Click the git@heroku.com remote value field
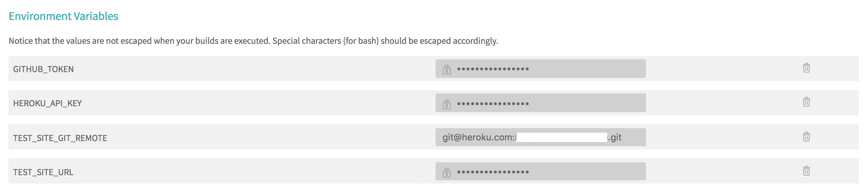Screen dimensions: 868x190 (x=540, y=137)
